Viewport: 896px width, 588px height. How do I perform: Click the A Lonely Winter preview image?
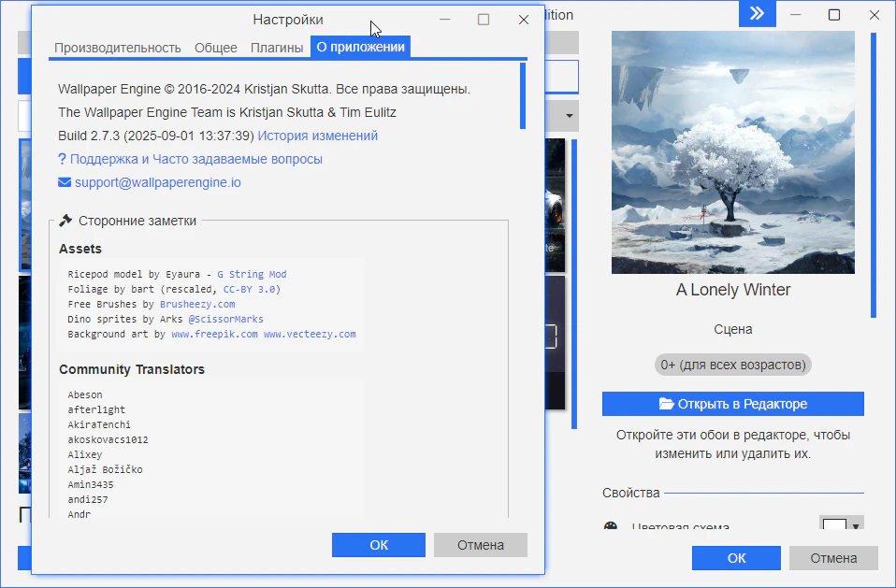click(732, 152)
